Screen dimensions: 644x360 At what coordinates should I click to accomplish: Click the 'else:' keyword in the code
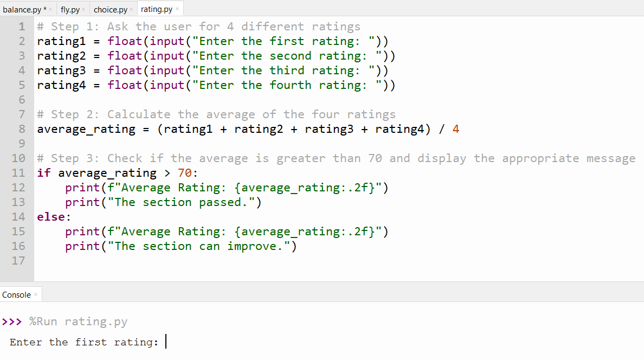[x=54, y=217]
